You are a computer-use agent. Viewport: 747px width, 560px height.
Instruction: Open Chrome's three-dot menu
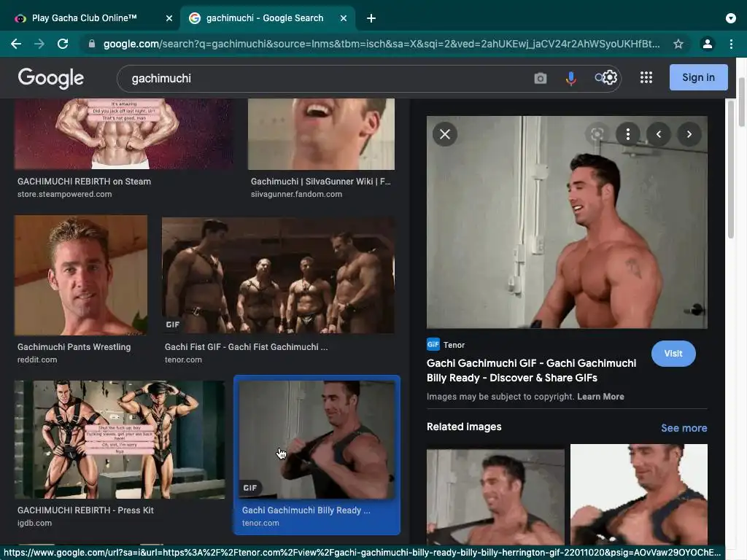731,44
